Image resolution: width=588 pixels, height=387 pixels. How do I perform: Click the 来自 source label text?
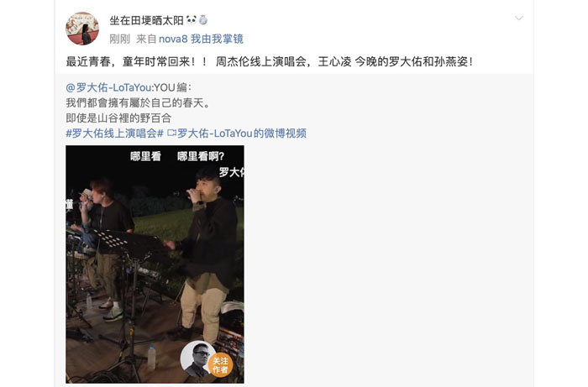[x=146, y=39]
